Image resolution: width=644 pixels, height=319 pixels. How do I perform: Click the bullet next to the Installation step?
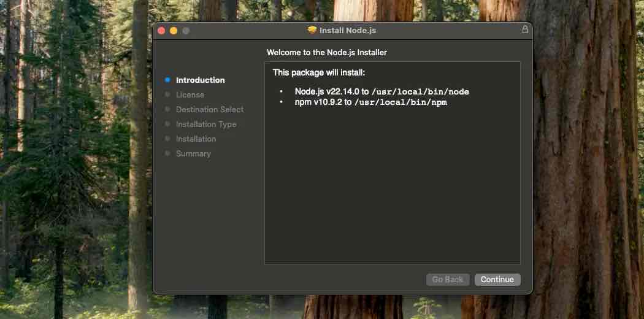167,139
